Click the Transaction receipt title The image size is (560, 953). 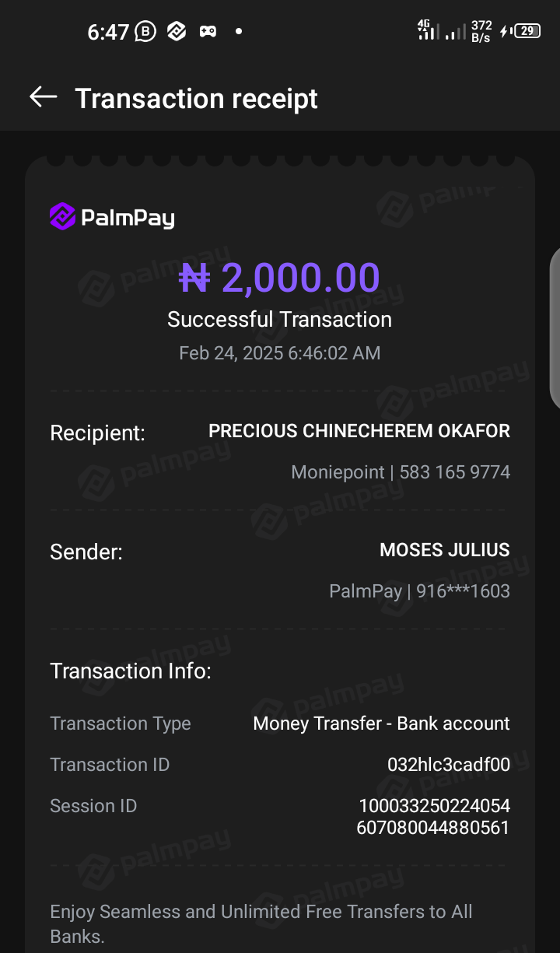tap(196, 99)
